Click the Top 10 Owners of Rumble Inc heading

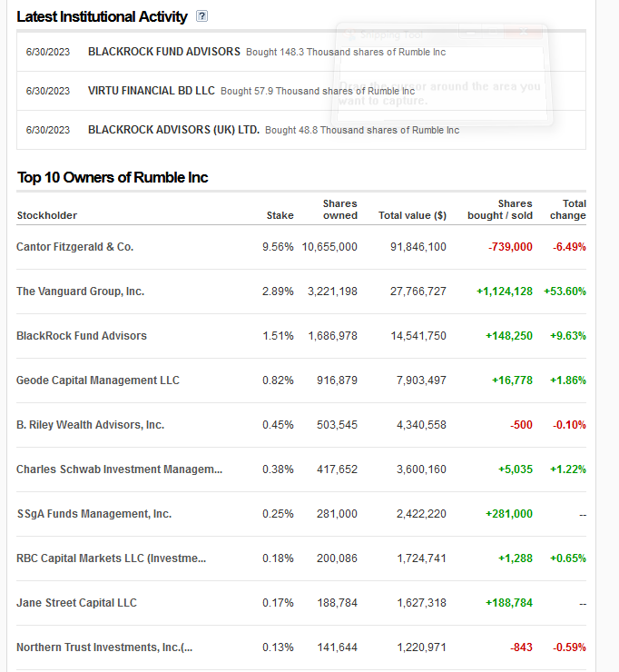[x=113, y=177]
